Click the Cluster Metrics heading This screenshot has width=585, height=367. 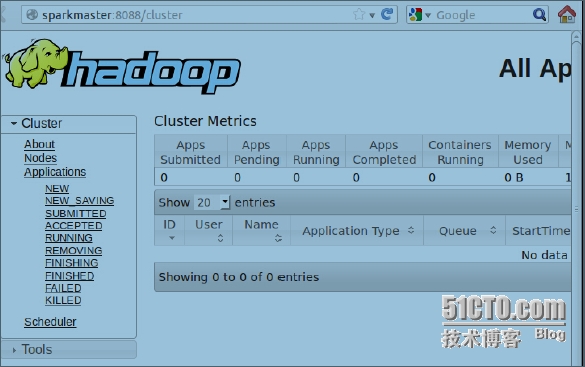point(205,121)
